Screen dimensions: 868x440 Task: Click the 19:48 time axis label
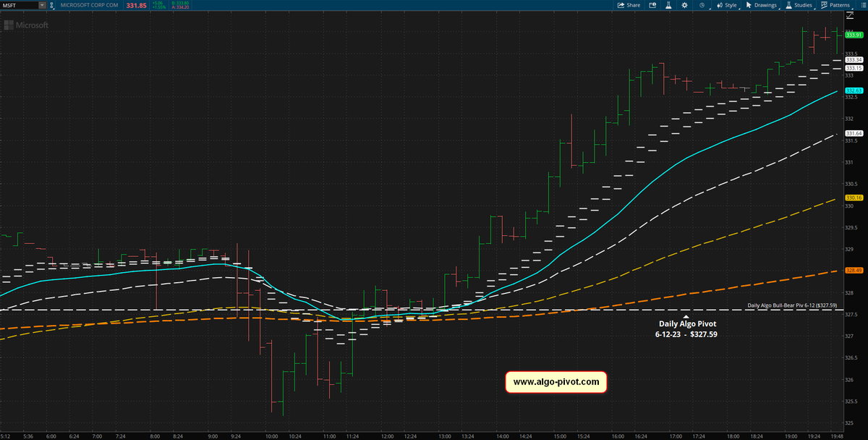(x=835, y=436)
